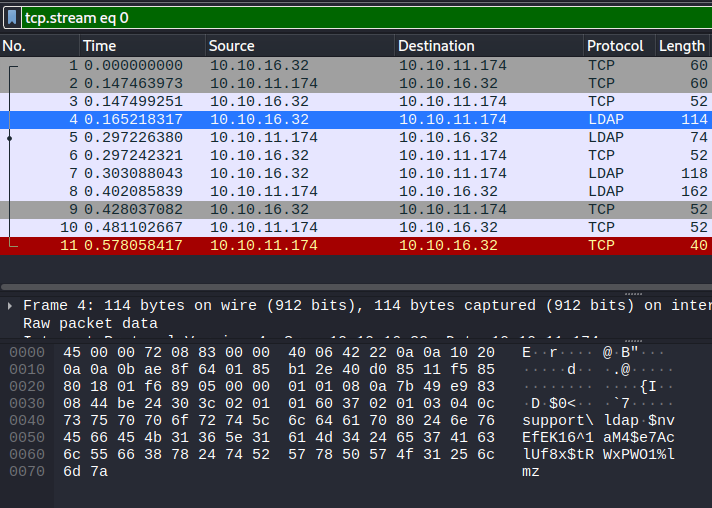The width and height of the screenshot is (712, 508).
Task: Click the display filter bookmark icon
Action: 12,18
